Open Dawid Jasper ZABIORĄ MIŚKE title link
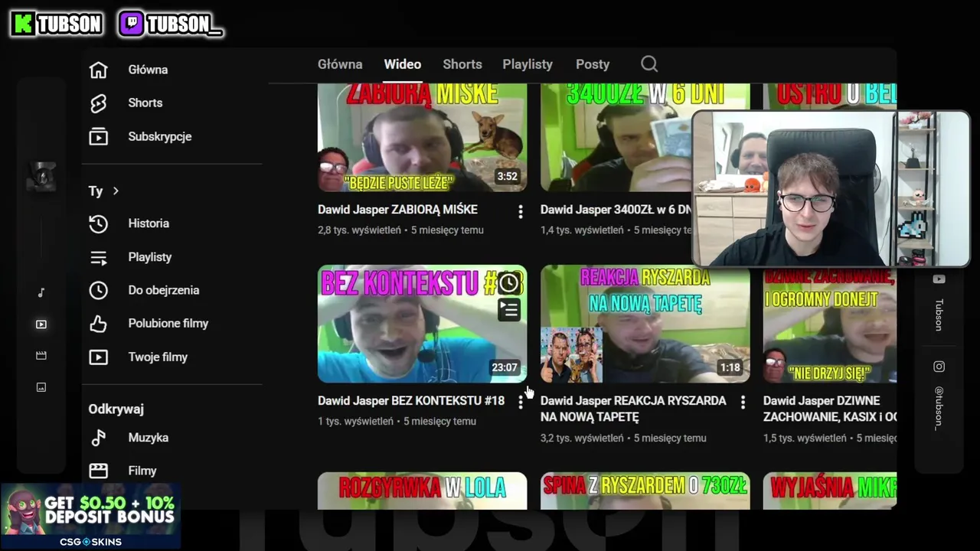 pyautogui.click(x=397, y=210)
